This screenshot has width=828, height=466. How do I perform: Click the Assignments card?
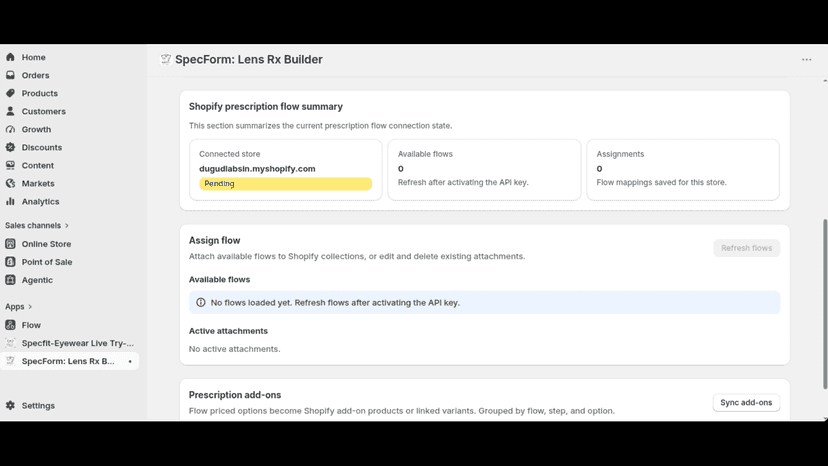pyautogui.click(x=683, y=170)
